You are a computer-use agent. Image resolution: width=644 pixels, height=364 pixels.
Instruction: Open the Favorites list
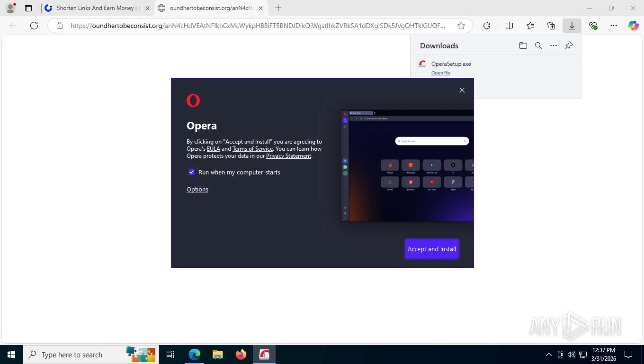pos(530,26)
